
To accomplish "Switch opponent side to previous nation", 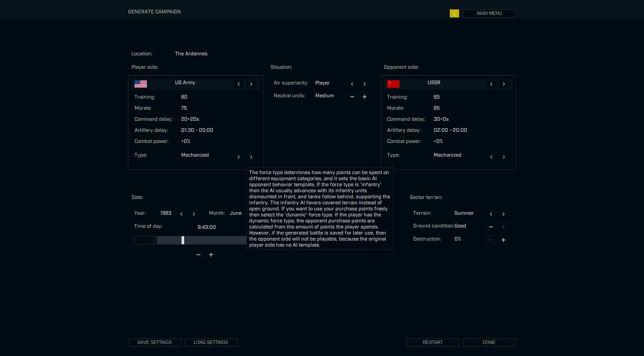I will (491, 84).
